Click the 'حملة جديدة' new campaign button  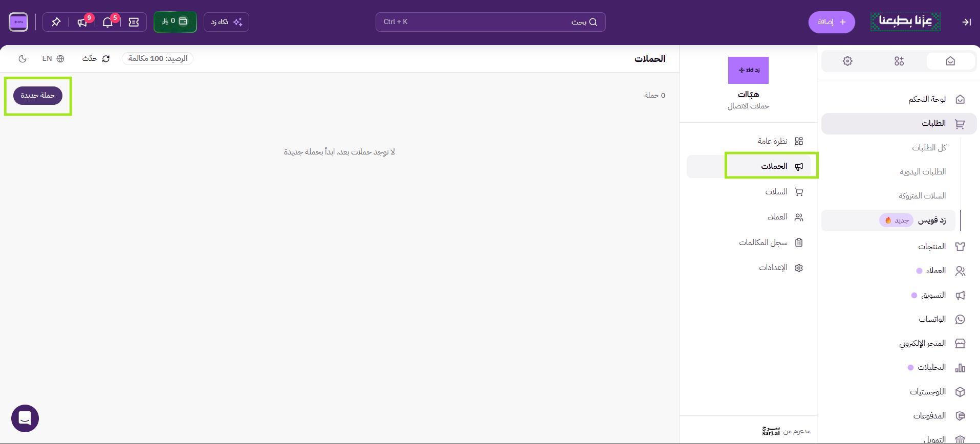(x=38, y=96)
